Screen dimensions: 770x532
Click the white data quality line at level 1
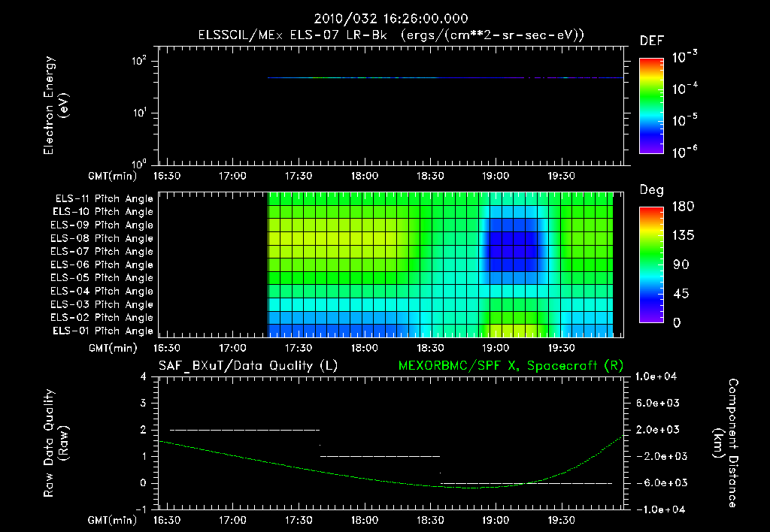(380, 456)
